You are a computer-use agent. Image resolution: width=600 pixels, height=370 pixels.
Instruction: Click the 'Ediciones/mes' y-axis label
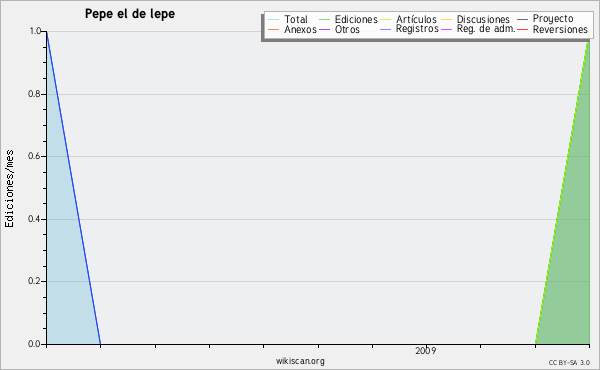[9, 189]
